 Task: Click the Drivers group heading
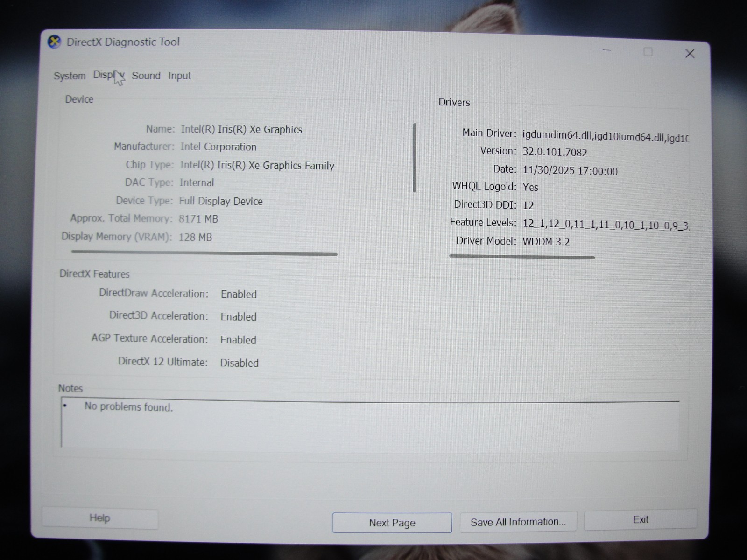coord(454,102)
